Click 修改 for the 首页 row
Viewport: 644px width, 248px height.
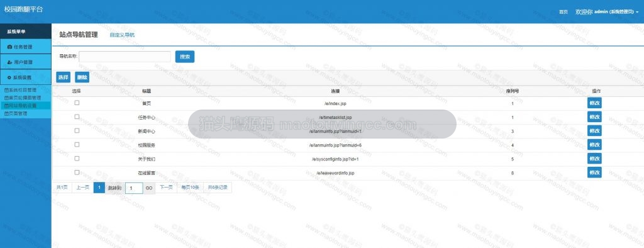(x=594, y=103)
